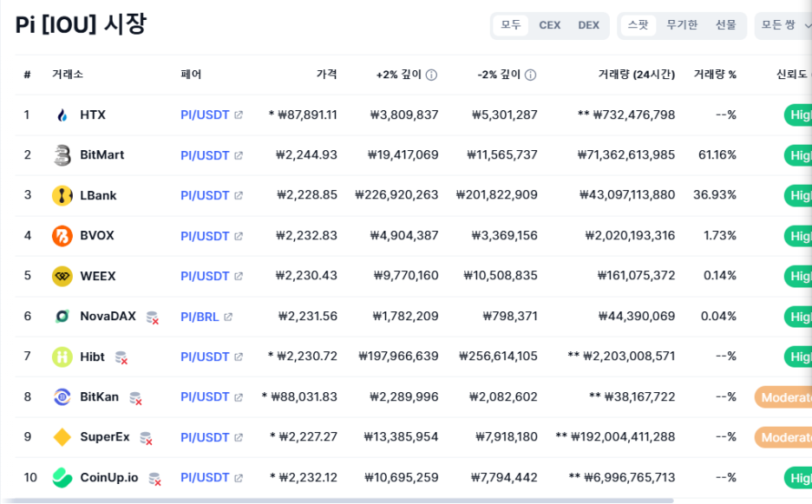Click the CoinUp.io exchange logo

[x=62, y=478]
